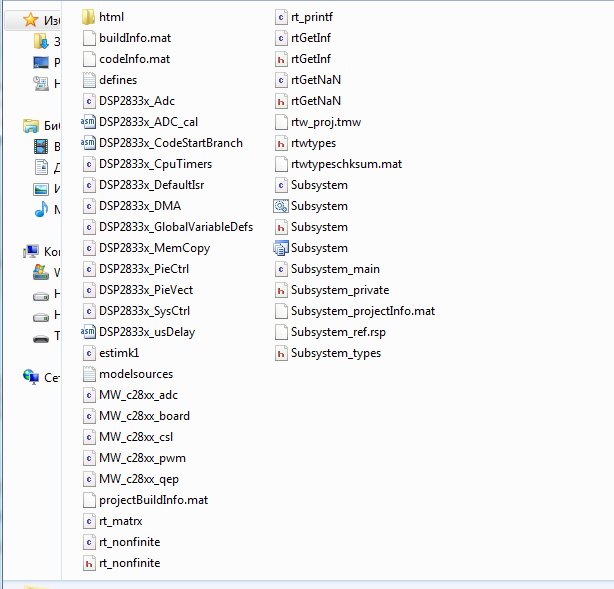Select the Subsystem header (h) file icon
Image resolution: width=614 pixels, height=589 pixels.
pos(281,227)
